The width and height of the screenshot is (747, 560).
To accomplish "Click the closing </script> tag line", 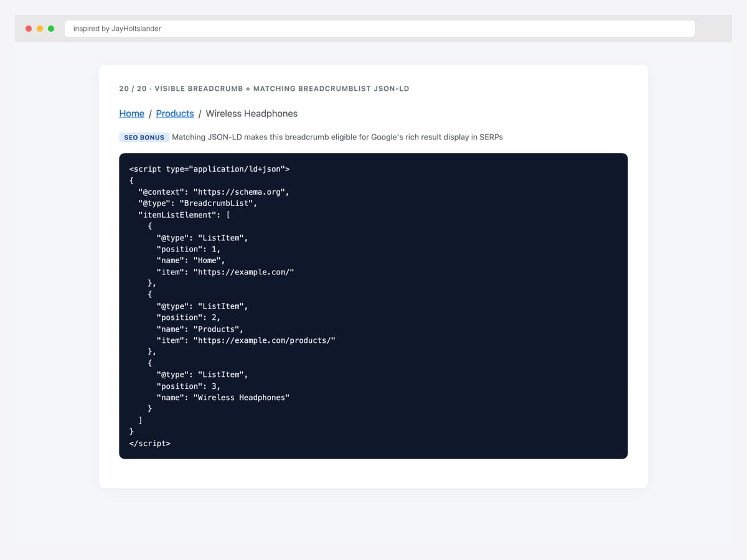I will [x=149, y=443].
